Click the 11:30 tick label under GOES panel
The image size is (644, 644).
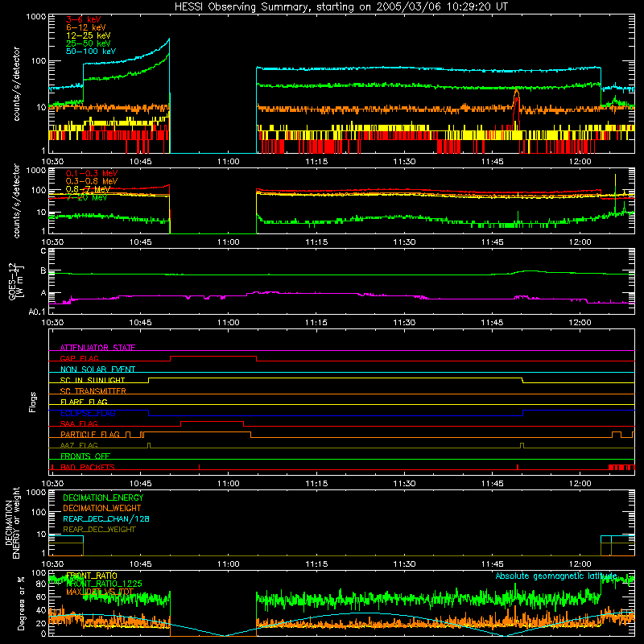pos(404,323)
